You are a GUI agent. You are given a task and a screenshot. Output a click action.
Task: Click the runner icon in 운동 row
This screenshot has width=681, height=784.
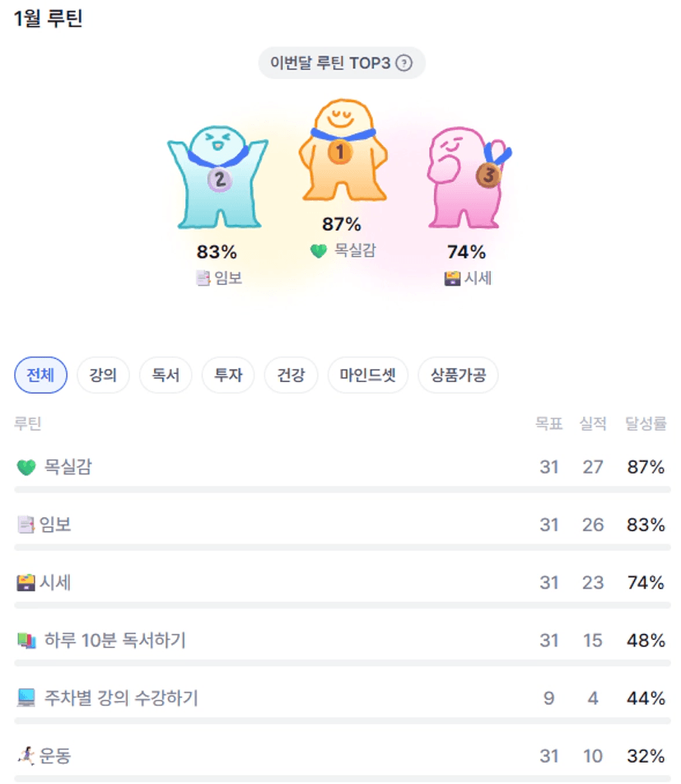click(x=26, y=756)
